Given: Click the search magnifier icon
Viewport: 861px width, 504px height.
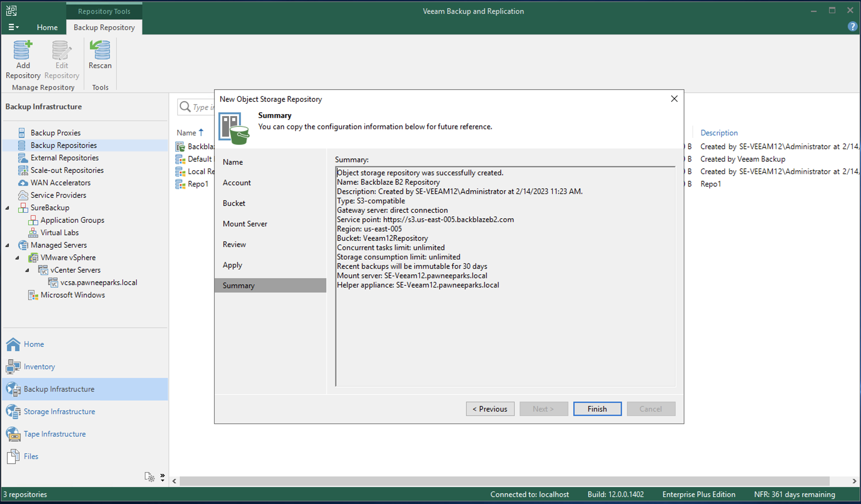Looking at the screenshot, I should 185,107.
